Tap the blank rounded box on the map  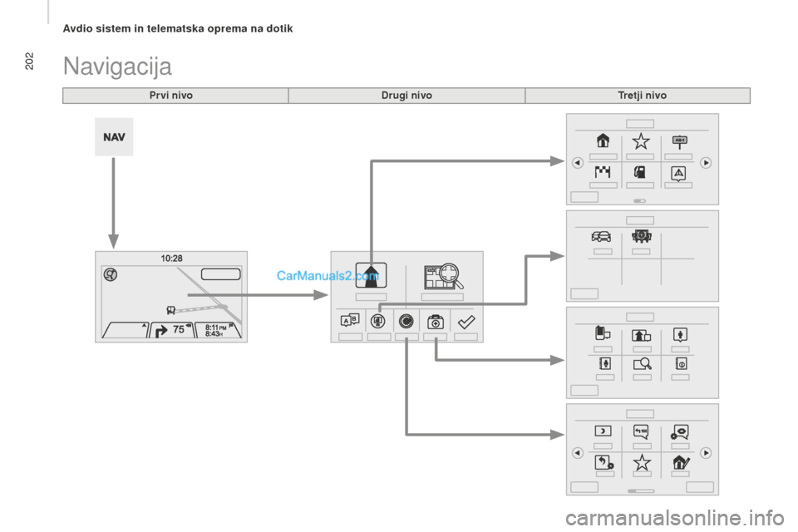click(x=221, y=274)
